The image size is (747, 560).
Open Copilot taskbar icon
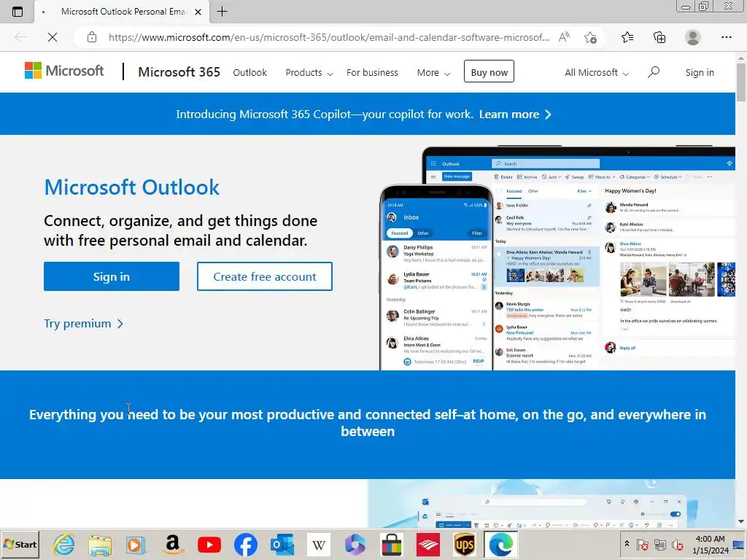point(355,545)
